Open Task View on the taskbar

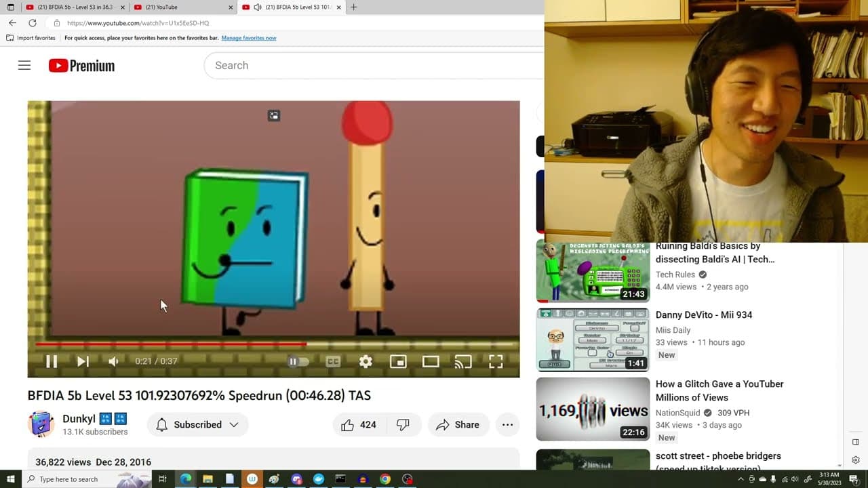coord(163,479)
